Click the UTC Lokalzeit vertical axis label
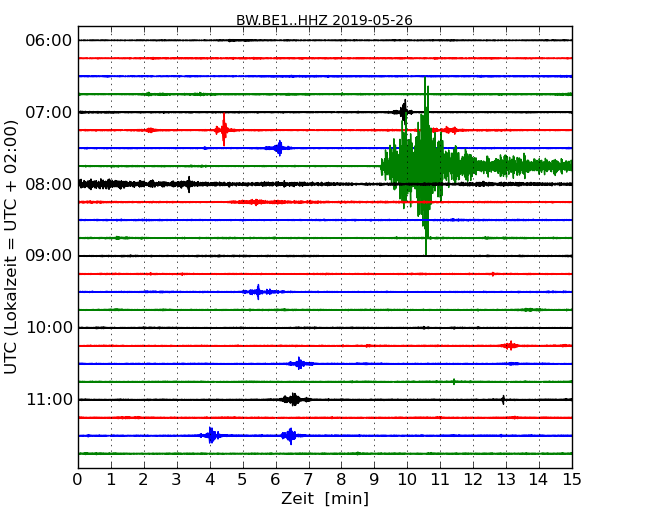 coord(11,247)
